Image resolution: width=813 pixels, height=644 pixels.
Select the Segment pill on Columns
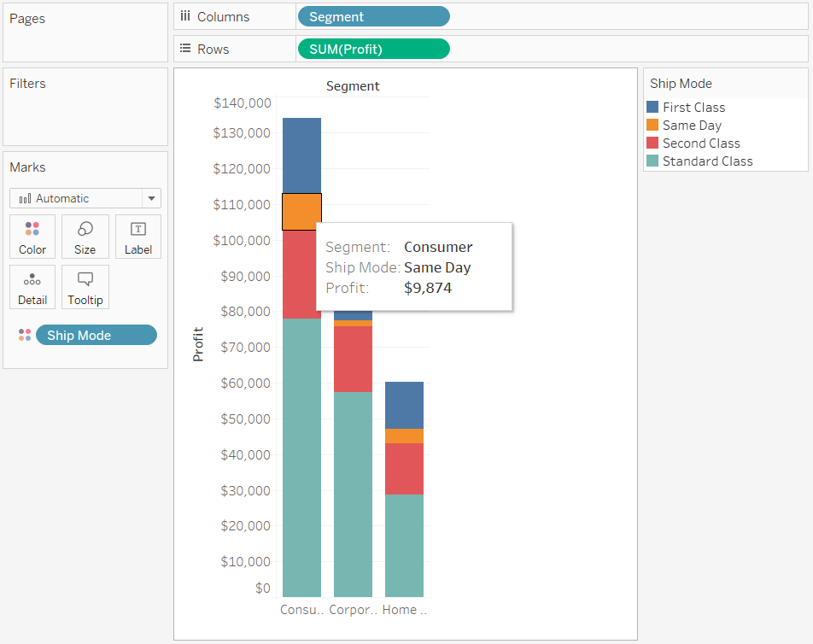(x=372, y=17)
